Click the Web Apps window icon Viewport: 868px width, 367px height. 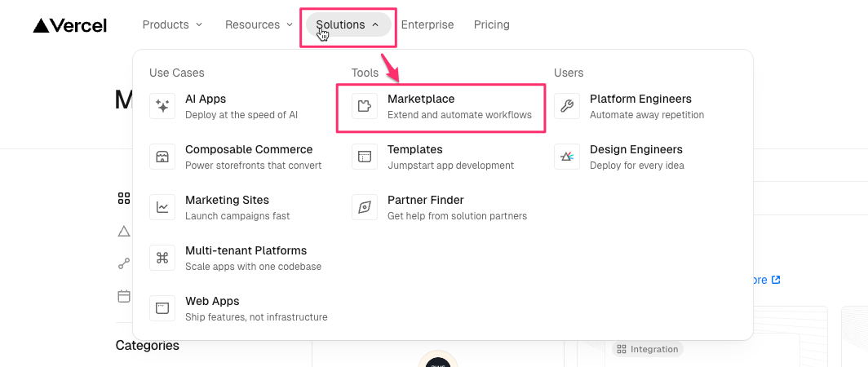[162, 309]
